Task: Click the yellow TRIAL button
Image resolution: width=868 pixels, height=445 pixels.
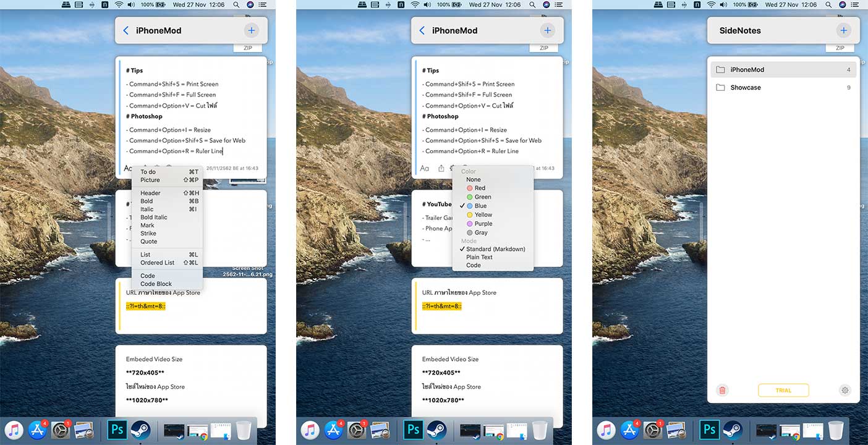Action: [783, 390]
